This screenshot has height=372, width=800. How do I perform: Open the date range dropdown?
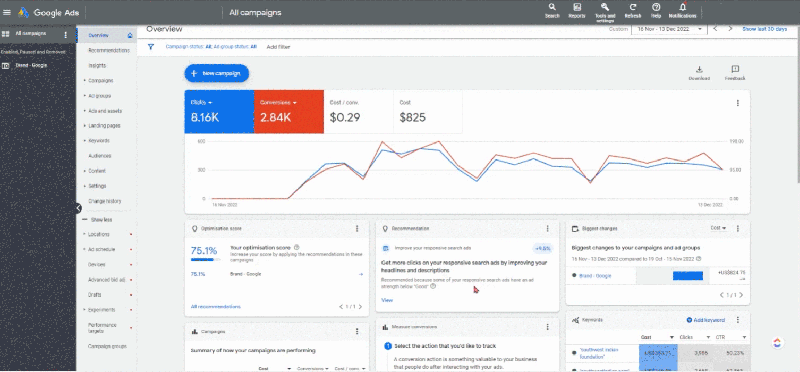point(669,29)
